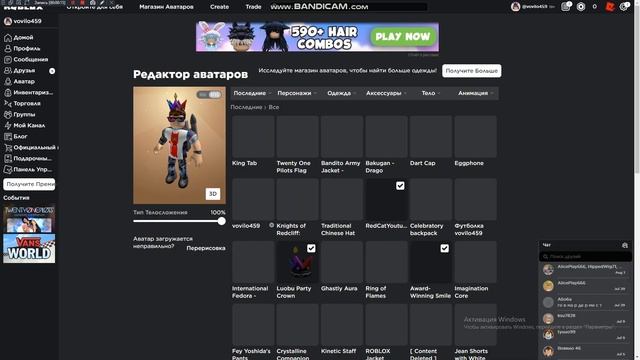Viewport: 640px width, 360px height.
Task: Select the Knights of Redcliff item tile
Action: 298,199
